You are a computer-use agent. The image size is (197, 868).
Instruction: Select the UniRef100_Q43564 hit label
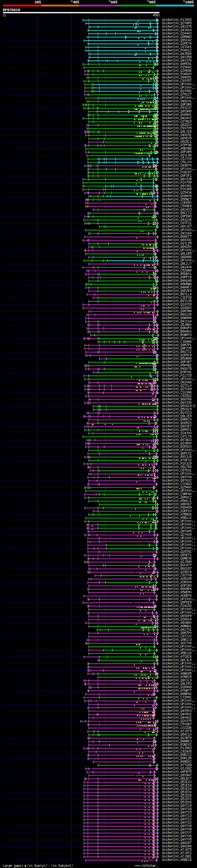pyautogui.click(x=177, y=54)
